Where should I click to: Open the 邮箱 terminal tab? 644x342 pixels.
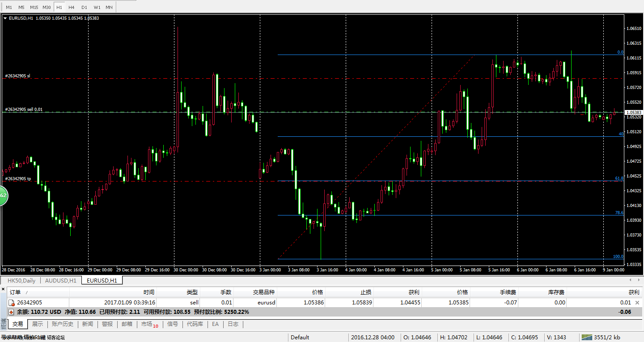(x=127, y=324)
